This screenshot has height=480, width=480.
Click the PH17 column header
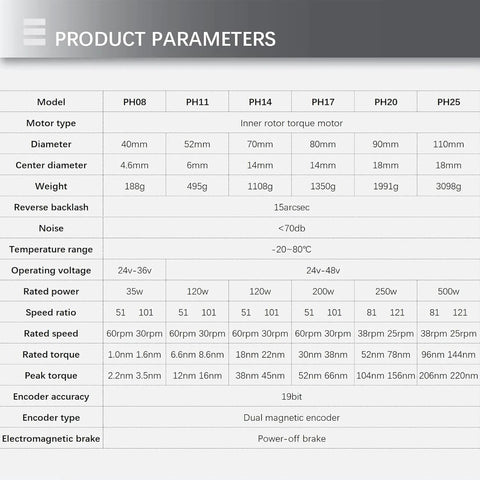[323, 102]
